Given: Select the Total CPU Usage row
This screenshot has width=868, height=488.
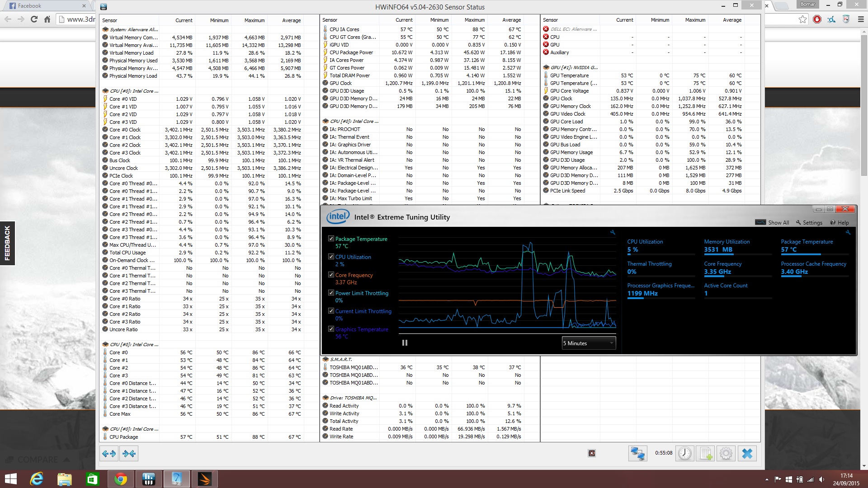Looking at the screenshot, I should click(202, 253).
